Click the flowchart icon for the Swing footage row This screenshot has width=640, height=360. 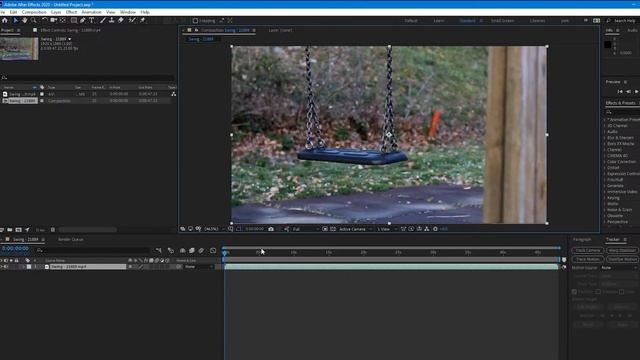coord(173,94)
